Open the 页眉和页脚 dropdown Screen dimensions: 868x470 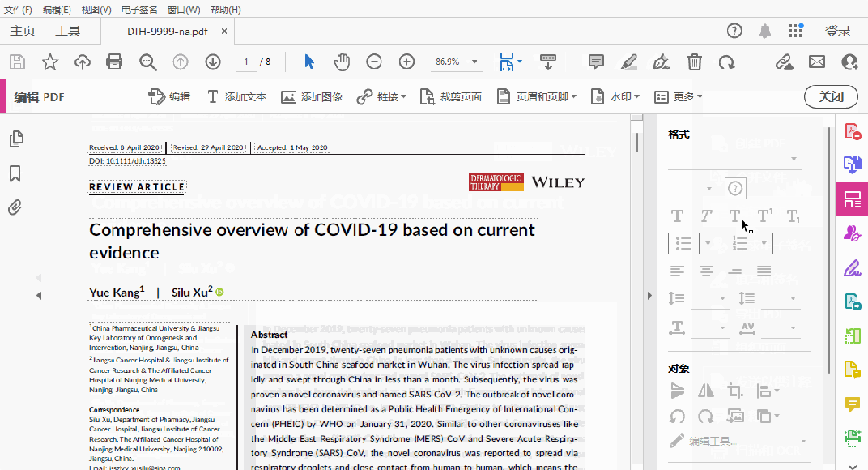(x=537, y=97)
